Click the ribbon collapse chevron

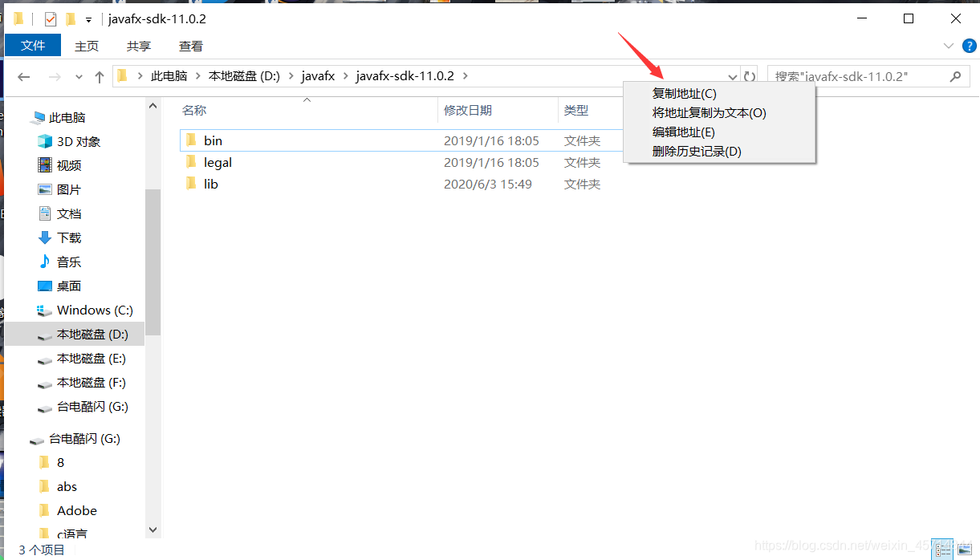tap(949, 46)
